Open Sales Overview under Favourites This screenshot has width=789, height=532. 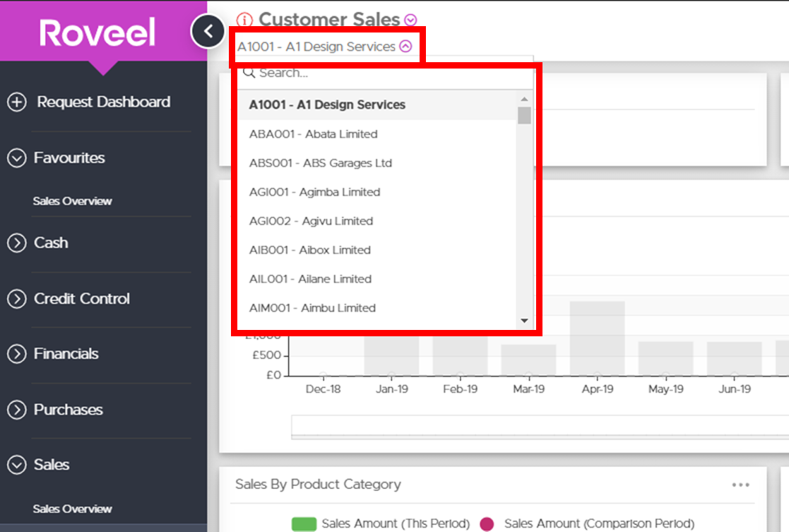click(x=73, y=201)
